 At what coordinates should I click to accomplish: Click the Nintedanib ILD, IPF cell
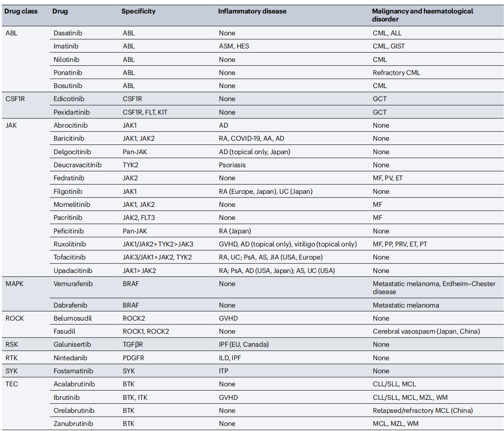pos(230,358)
